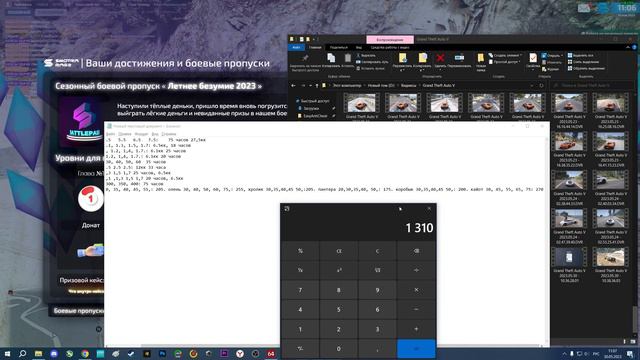Open Windows Start menu
Image resolution: width=640 pixels, height=360 pixels.
pos(7,353)
